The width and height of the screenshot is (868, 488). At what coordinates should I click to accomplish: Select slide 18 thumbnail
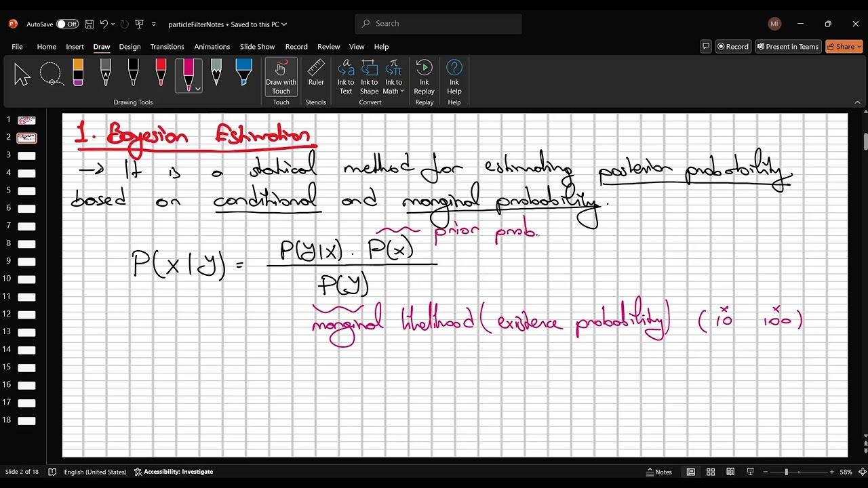pyautogui.click(x=26, y=420)
